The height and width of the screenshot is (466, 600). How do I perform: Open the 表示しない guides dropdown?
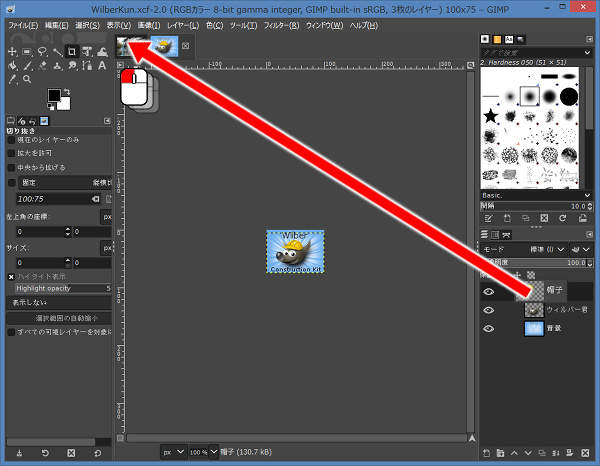click(57, 301)
